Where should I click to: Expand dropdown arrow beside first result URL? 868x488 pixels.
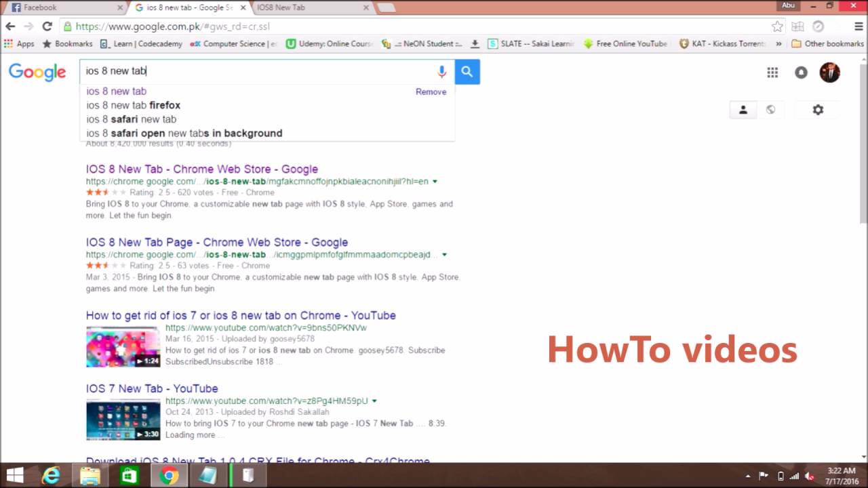pos(435,182)
